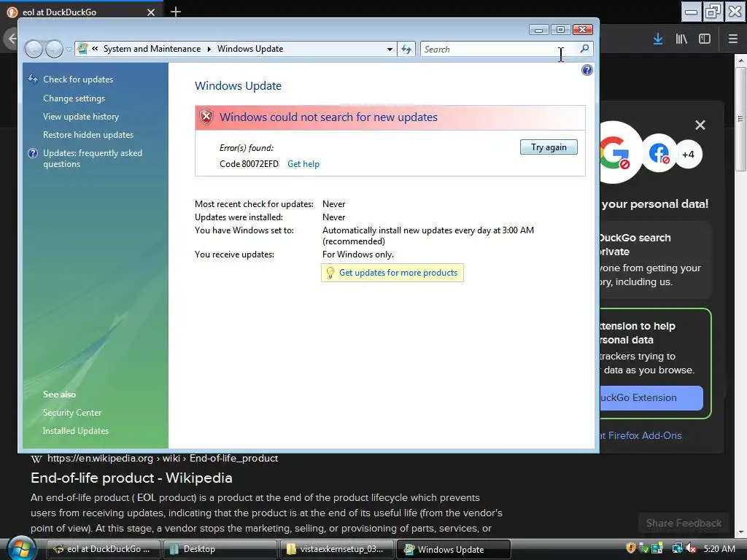Screen dimensions: 747x560
Task: Dismiss the DuckDuckGo promo panel X
Action: [700, 125]
